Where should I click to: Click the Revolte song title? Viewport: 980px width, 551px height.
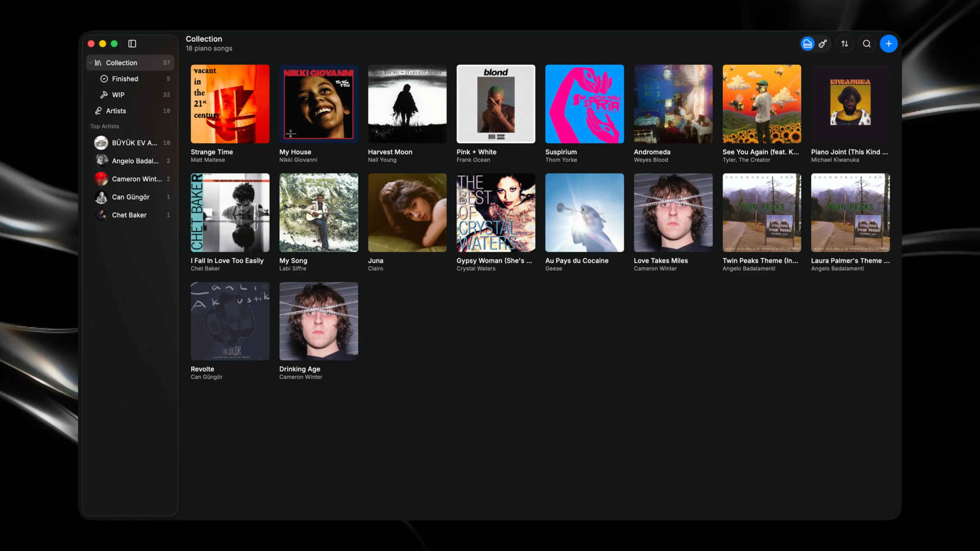pos(202,369)
